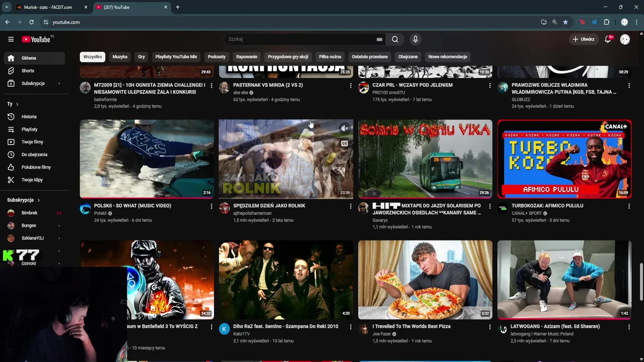Viewport: 644px width, 362px height.
Task: Start voice search with microphone icon
Action: 415,39
